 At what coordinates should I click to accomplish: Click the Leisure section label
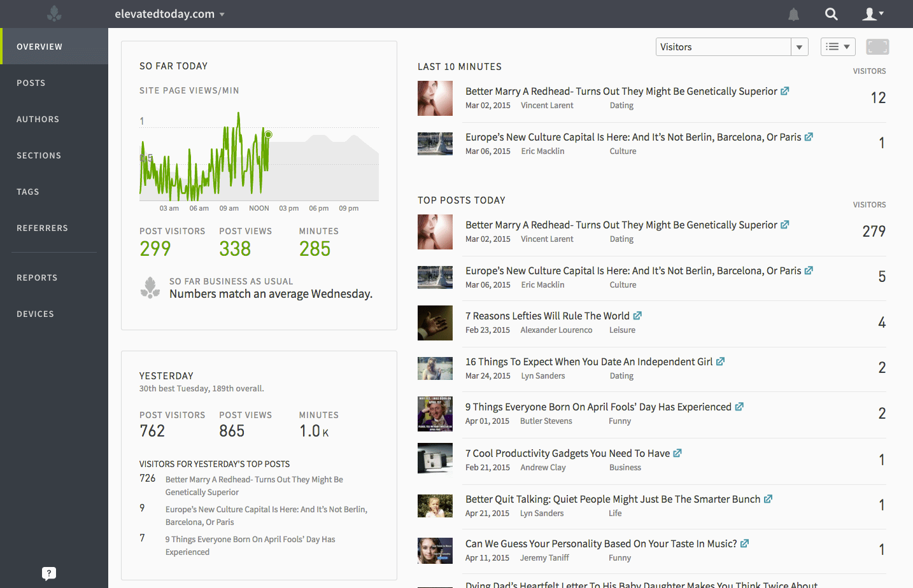(x=622, y=330)
